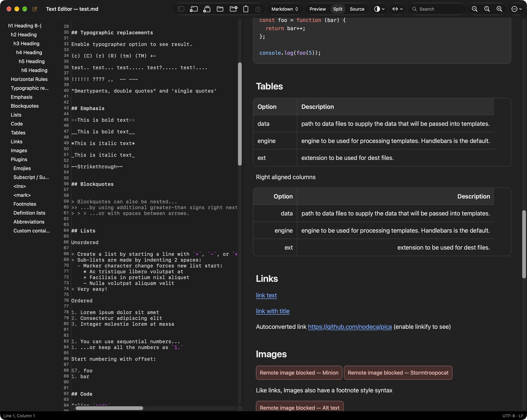Select Footnotes in outline sidebar
The width and height of the screenshot is (527, 420).
(25, 204)
